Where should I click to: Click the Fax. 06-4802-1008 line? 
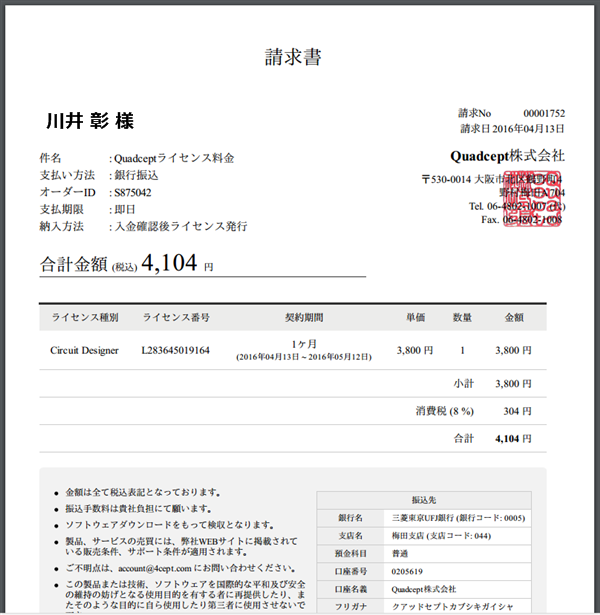(x=522, y=220)
